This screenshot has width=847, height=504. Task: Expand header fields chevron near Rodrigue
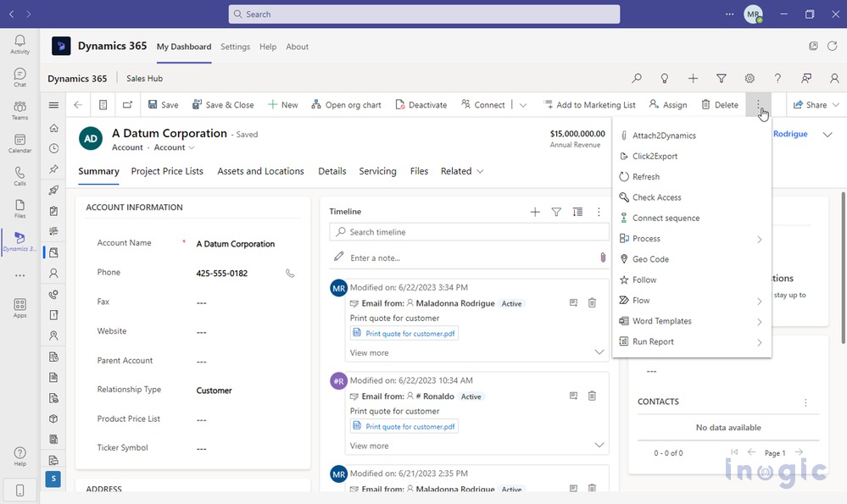tap(827, 135)
